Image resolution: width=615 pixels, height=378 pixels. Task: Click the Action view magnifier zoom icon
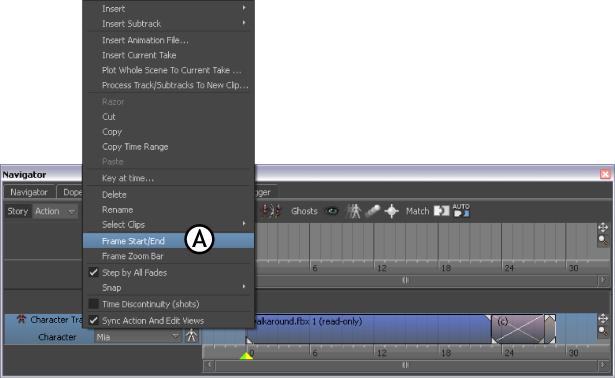click(603, 240)
